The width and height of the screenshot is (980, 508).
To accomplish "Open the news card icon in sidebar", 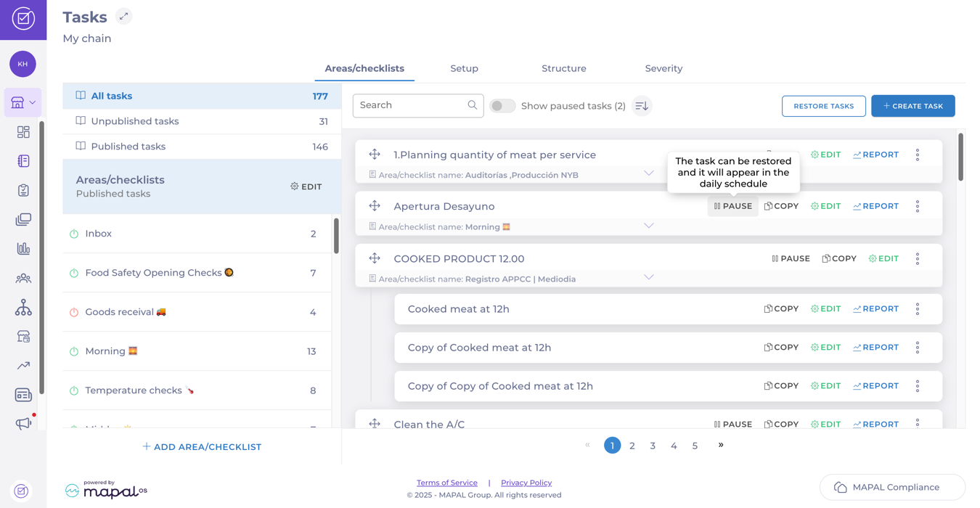I will [23, 395].
